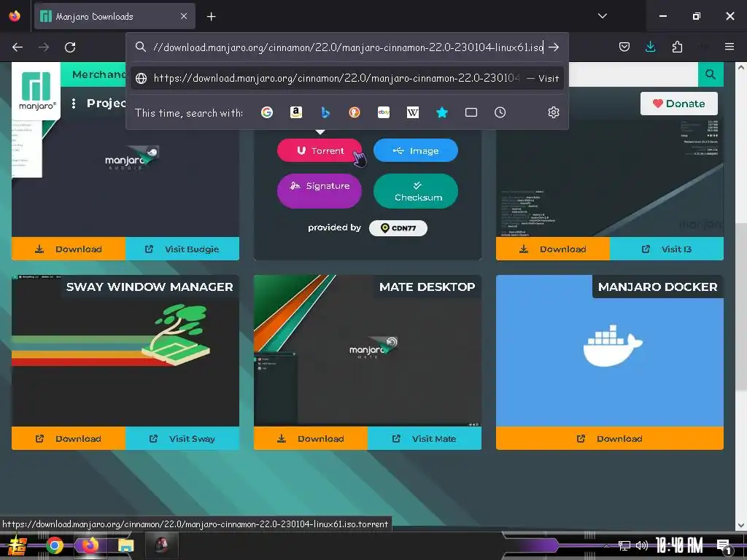Open File Explorer from taskbar

click(125, 545)
